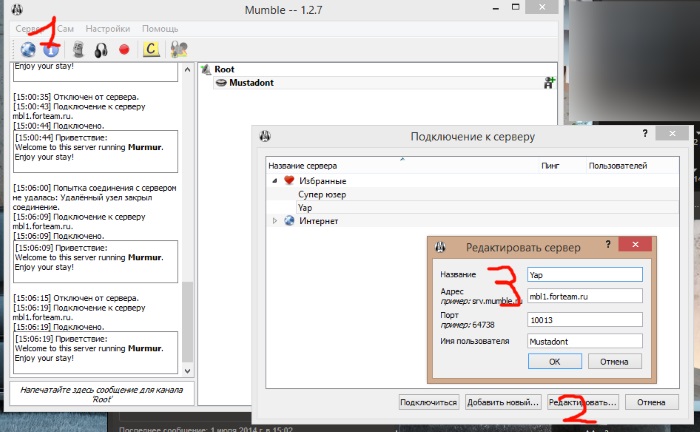Show server information icon in toolbar

pyautogui.click(x=51, y=50)
